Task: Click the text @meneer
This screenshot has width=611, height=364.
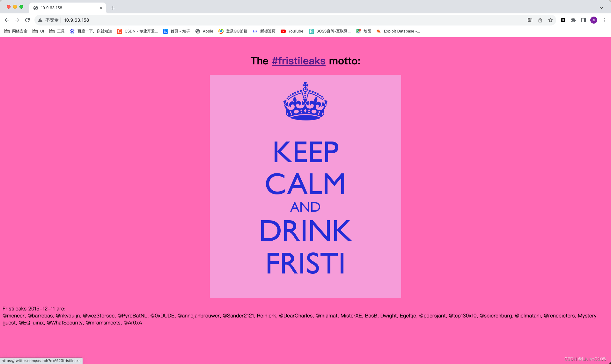Action: [14, 316]
